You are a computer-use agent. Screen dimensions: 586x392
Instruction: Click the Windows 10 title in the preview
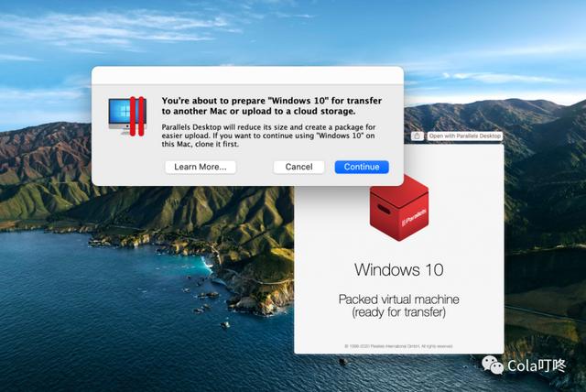pos(399,270)
